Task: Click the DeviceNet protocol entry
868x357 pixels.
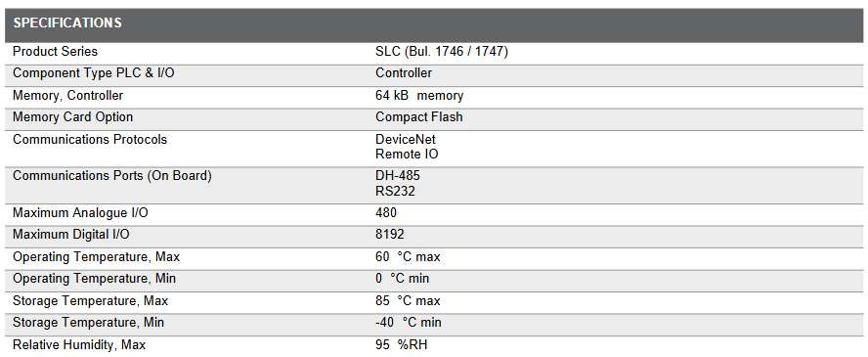Action: click(406, 140)
